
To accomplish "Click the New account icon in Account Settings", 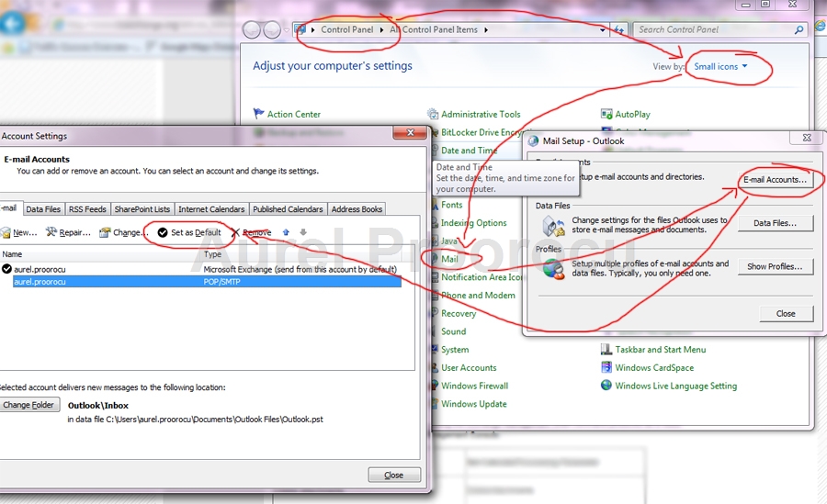I will tap(6, 232).
